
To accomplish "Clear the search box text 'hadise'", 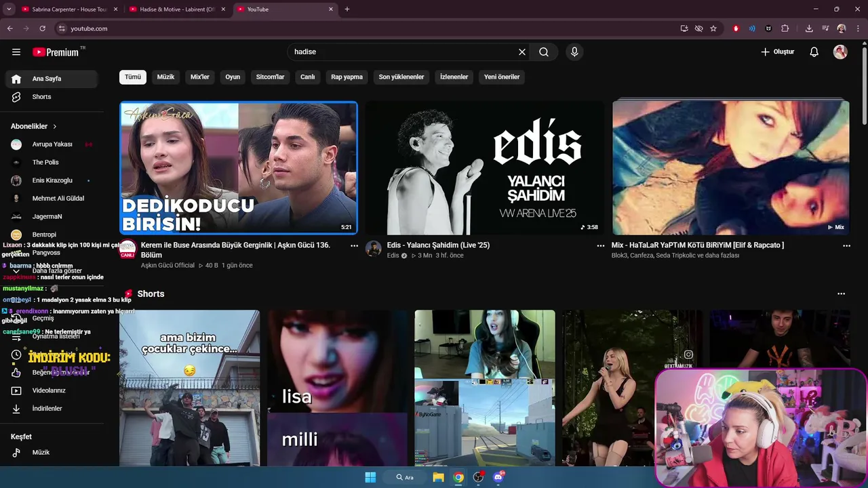I will pyautogui.click(x=522, y=52).
